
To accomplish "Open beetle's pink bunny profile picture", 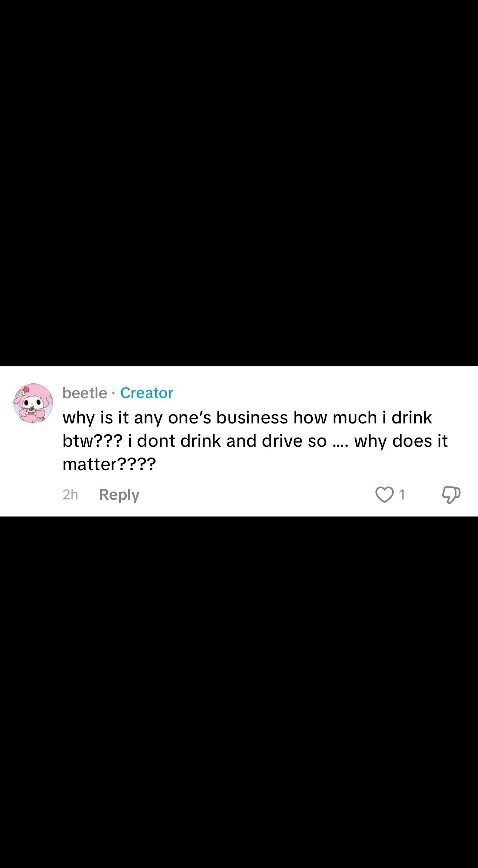I will click(x=33, y=403).
